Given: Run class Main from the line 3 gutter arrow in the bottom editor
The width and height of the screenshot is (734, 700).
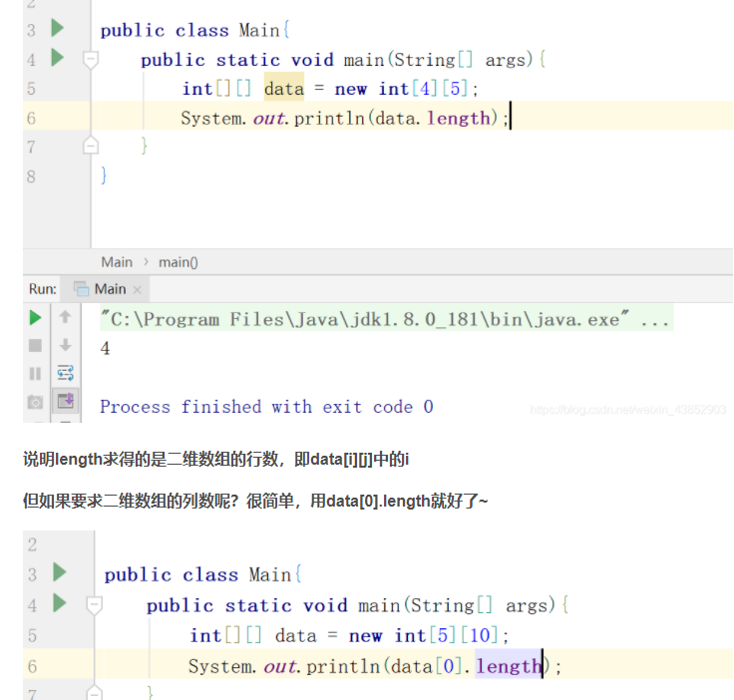Looking at the screenshot, I should 60,572.
